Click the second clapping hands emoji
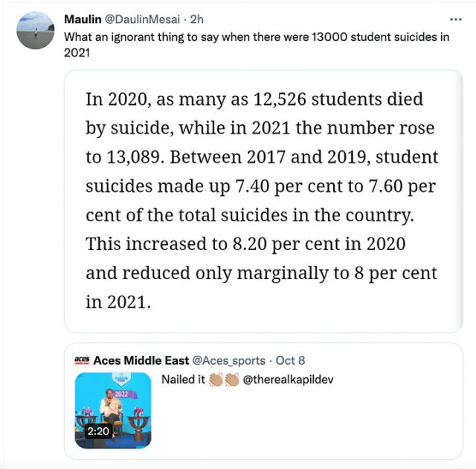The image size is (476, 469). coord(231,380)
